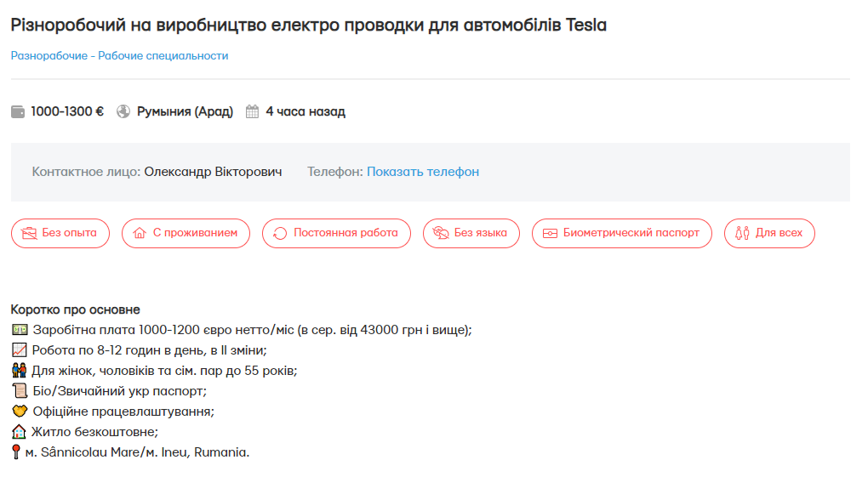
Task: Click the briefcase icon in Без опыта tag
Action: click(29, 233)
